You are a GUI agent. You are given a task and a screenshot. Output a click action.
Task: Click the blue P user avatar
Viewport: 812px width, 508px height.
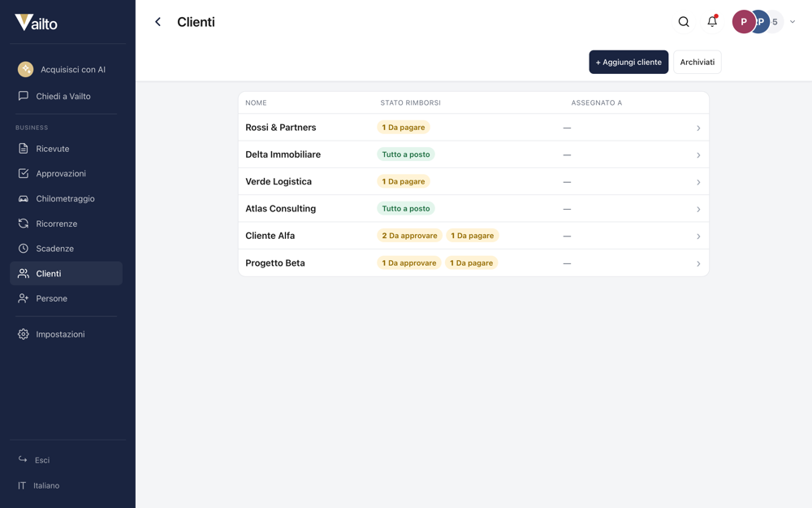[x=762, y=22]
